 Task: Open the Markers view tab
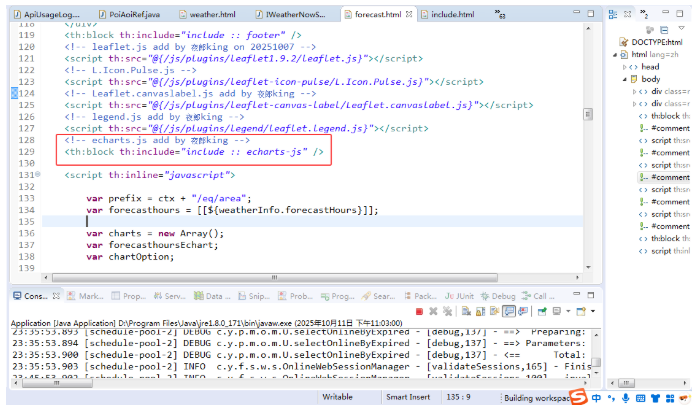[85, 296]
